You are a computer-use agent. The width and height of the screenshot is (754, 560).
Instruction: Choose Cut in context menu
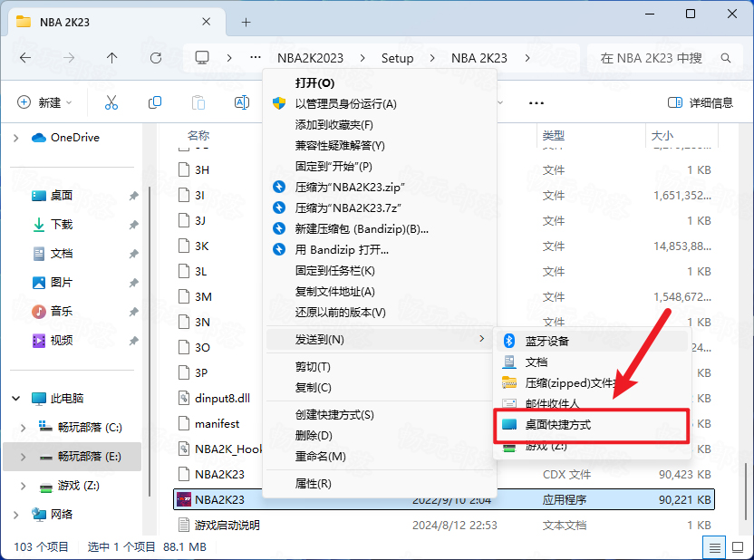tap(380, 367)
